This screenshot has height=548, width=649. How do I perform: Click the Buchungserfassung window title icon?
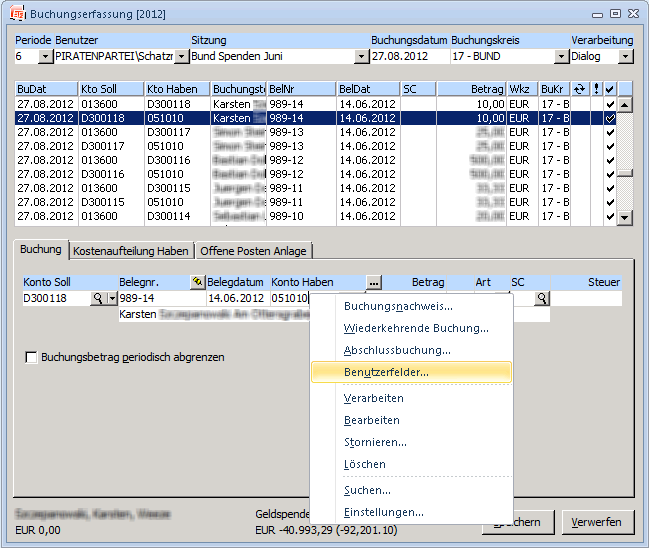[x=17, y=14]
